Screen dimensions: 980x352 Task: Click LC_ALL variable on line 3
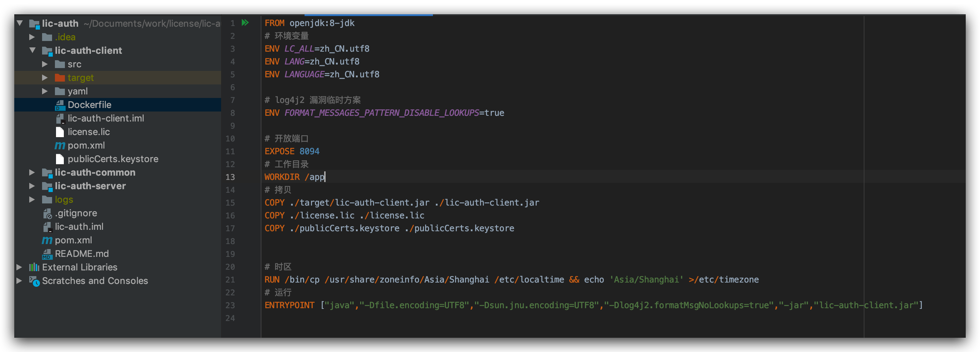pos(300,49)
